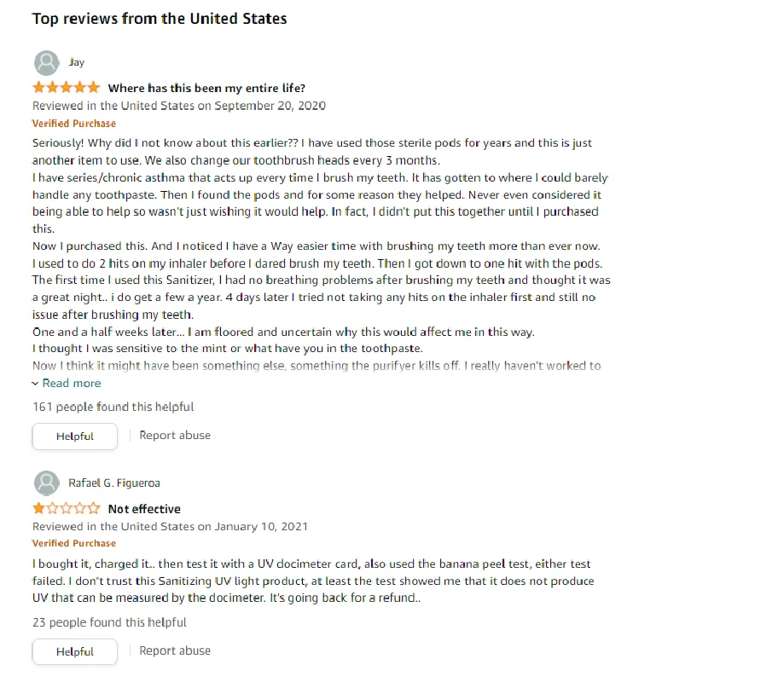Click the September 20, 2020 review date

270,106
